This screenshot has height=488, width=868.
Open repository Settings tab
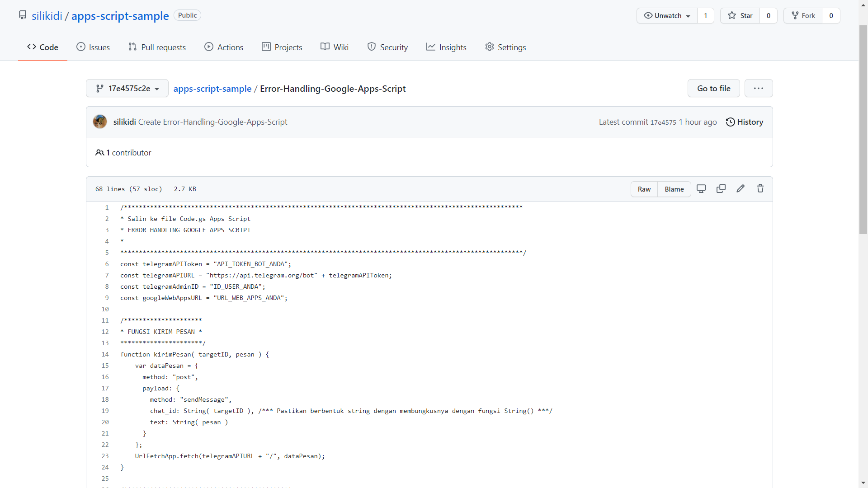click(x=505, y=47)
